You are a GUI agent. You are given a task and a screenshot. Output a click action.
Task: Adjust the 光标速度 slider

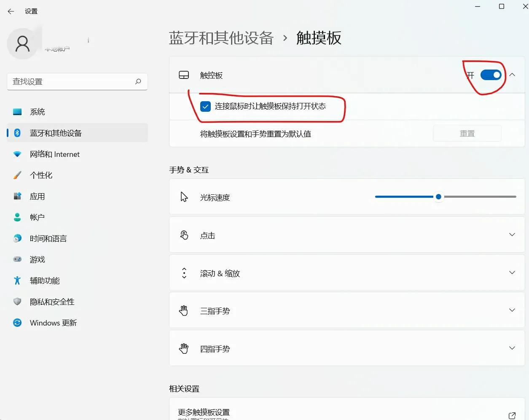[x=438, y=197]
